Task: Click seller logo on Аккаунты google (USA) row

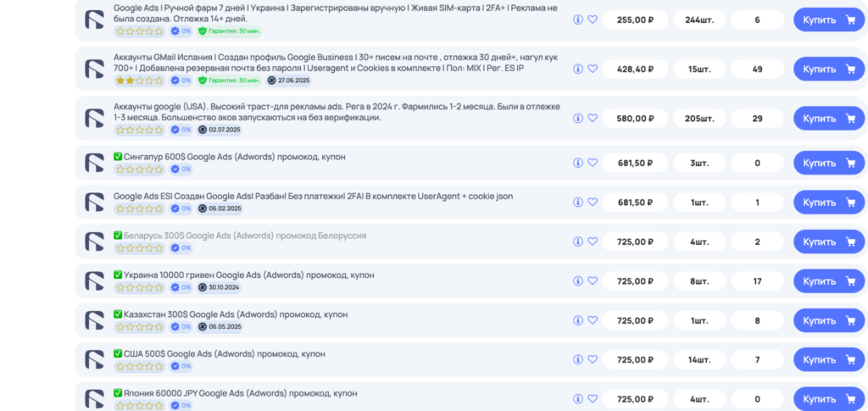Action: 94,119
